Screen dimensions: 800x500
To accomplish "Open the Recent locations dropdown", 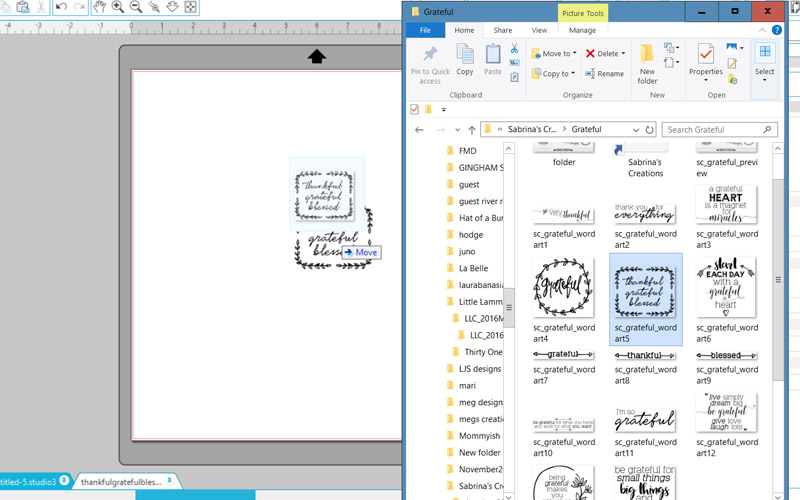I will tap(457, 130).
